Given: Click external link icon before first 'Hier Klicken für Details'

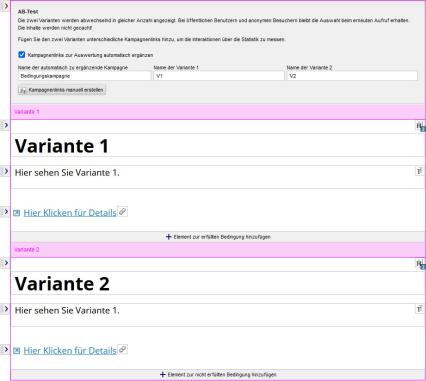Looking at the screenshot, I should (x=17, y=213).
